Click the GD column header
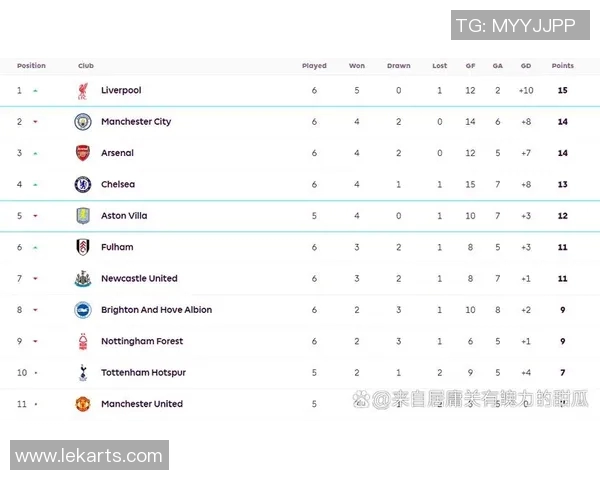The width and height of the screenshot is (600, 480). coord(526,66)
